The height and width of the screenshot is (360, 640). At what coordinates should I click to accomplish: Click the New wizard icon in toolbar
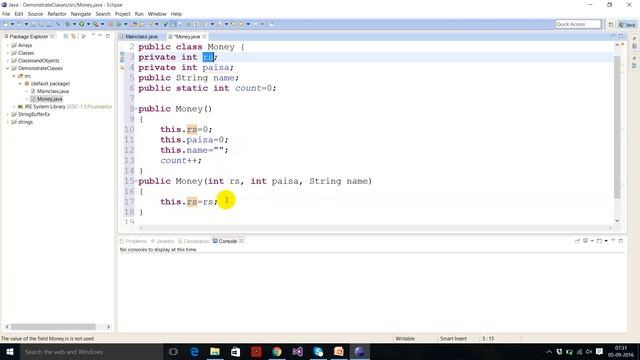click(x=6, y=24)
